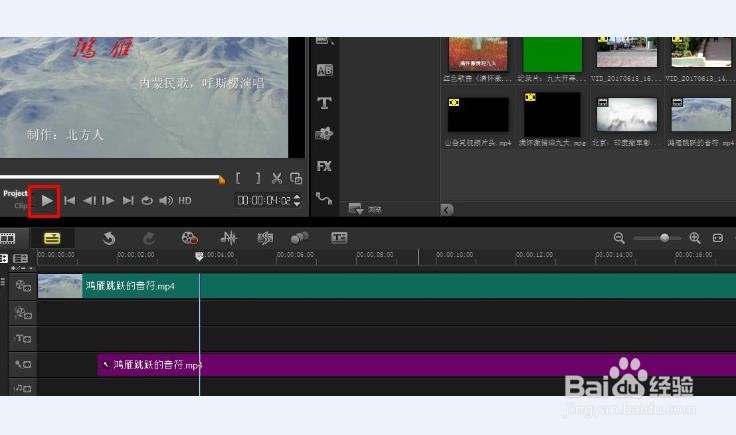The image size is (736, 435).
Task: Switch to storyboard view
Action: [x=8, y=238]
